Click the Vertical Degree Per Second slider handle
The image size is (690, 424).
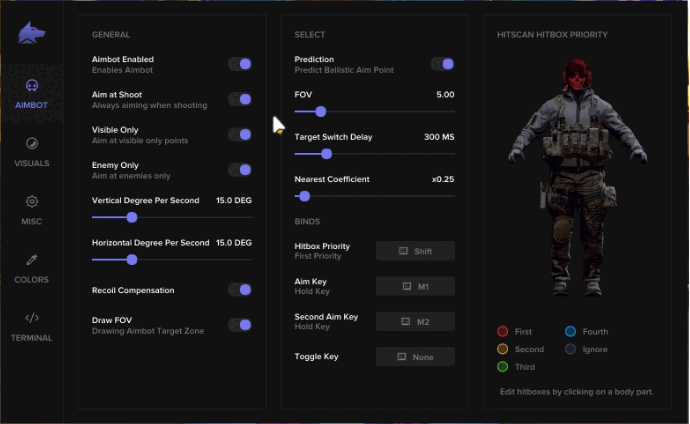tap(132, 217)
